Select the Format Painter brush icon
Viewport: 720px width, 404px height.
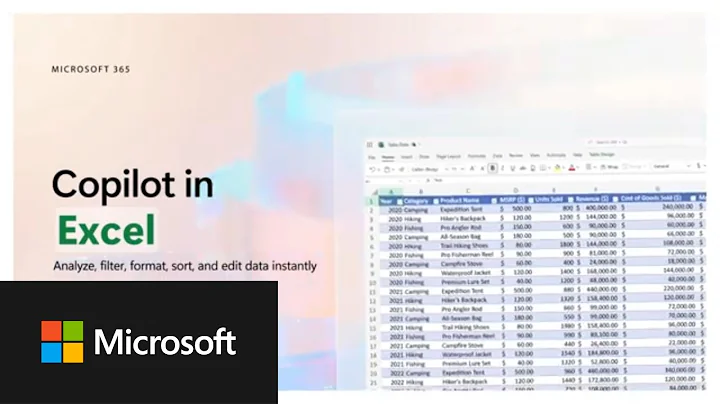click(401, 169)
